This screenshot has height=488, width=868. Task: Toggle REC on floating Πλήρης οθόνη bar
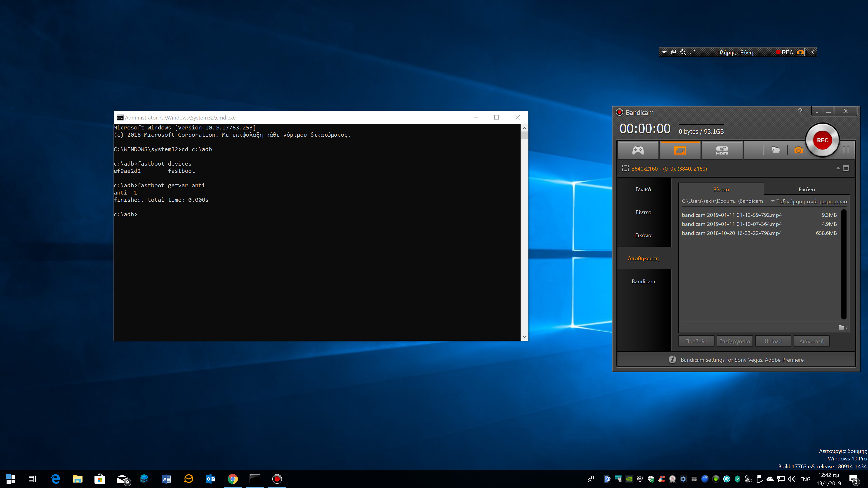pyautogui.click(x=785, y=52)
